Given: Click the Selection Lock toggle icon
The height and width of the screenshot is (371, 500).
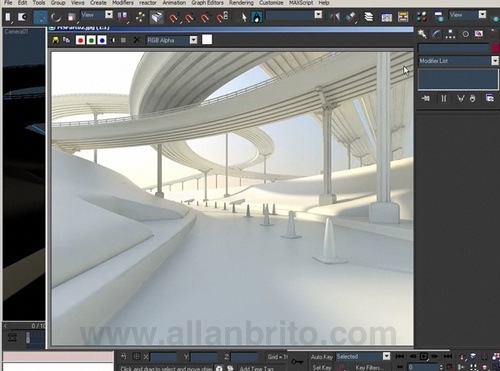Looking at the screenshot, I should pos(124,357).
